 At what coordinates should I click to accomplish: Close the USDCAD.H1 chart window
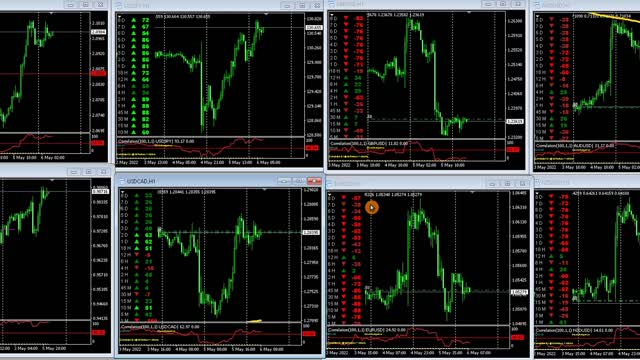(x=314, y=181)
